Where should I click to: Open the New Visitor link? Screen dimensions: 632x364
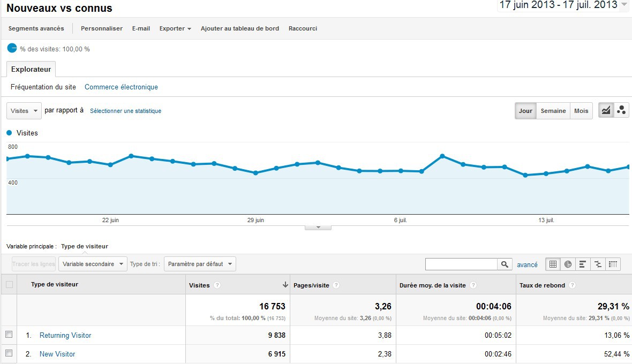tap(57, 354)
